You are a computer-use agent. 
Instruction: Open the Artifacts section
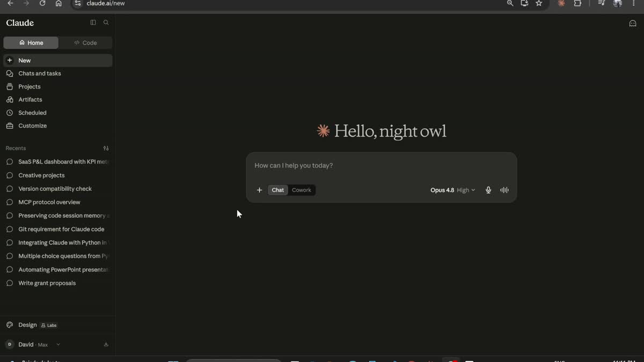click(57, 100)
